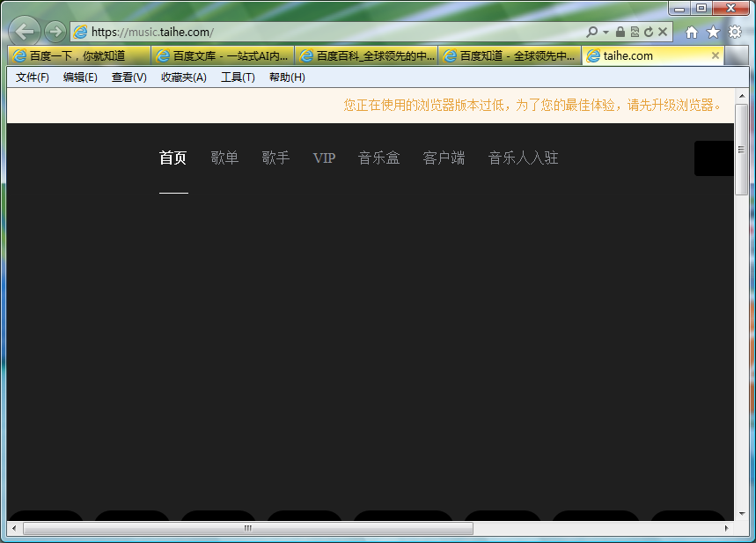Switch to the 百度一下，你就知道 tab

79,56
